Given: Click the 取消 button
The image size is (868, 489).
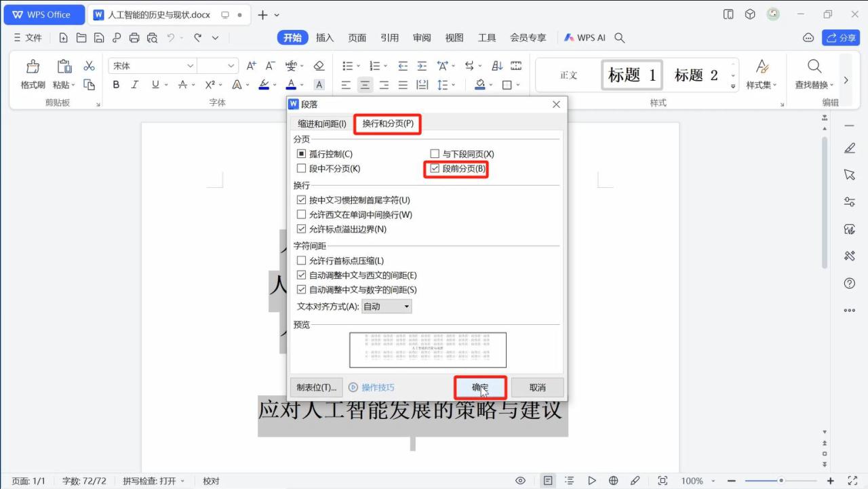Looking at the screenshot, I should click(537, 387).
